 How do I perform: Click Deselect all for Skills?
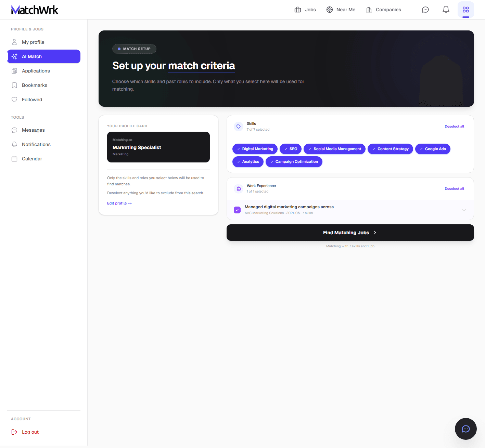[x=454, y=127]
